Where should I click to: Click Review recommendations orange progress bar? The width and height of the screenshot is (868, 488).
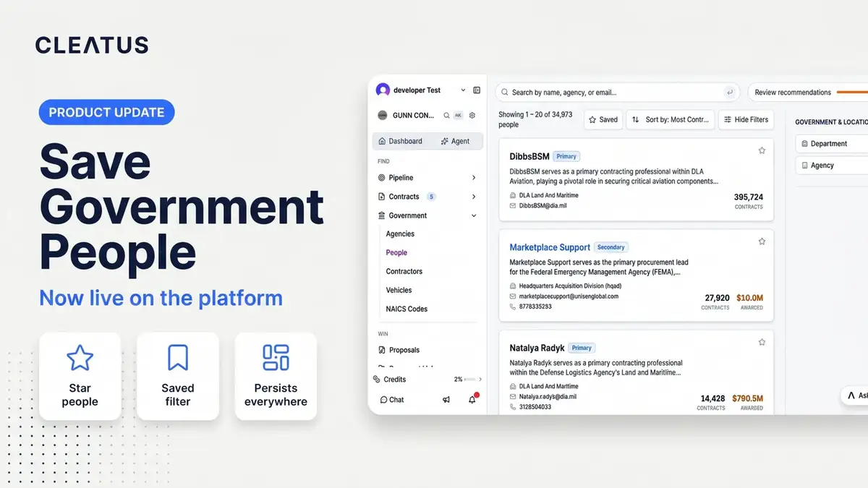pos(852,93)
